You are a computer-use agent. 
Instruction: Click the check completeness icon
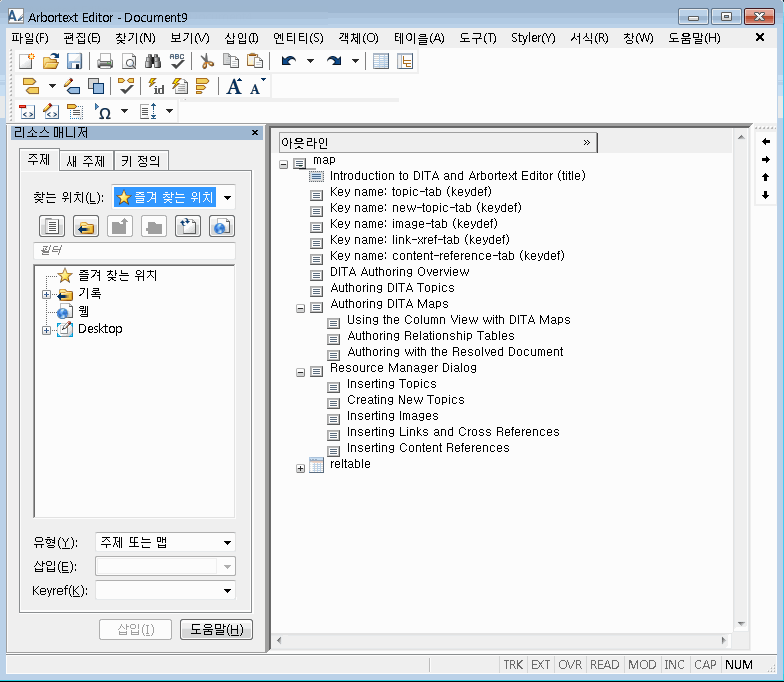coord(126,86)
